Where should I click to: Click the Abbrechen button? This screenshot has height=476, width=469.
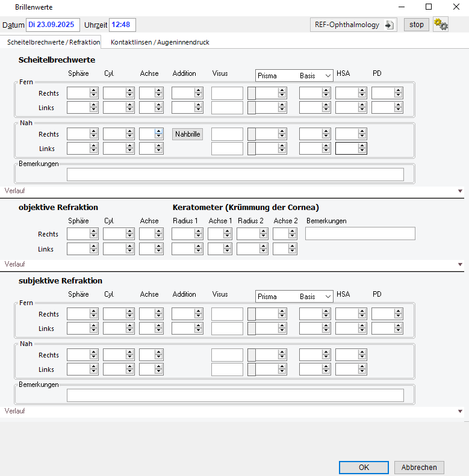click(419, 468)
